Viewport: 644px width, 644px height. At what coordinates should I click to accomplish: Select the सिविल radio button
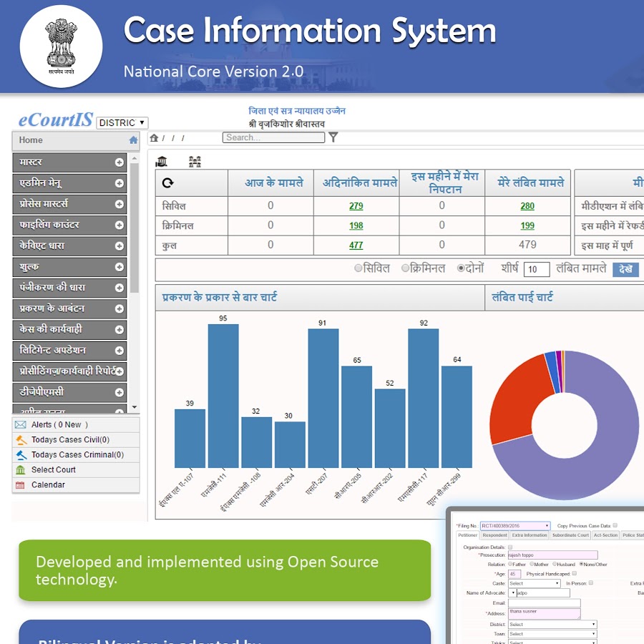point(358,268)
